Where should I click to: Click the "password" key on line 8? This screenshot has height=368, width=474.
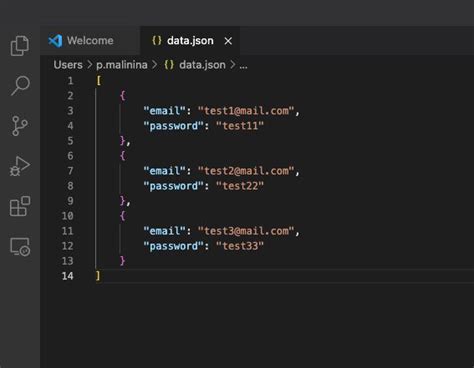[x=173, y=186]
